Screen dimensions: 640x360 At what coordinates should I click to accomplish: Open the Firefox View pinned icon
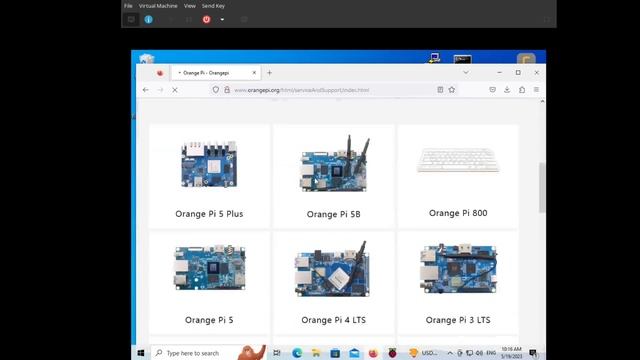tap(160, 73)
